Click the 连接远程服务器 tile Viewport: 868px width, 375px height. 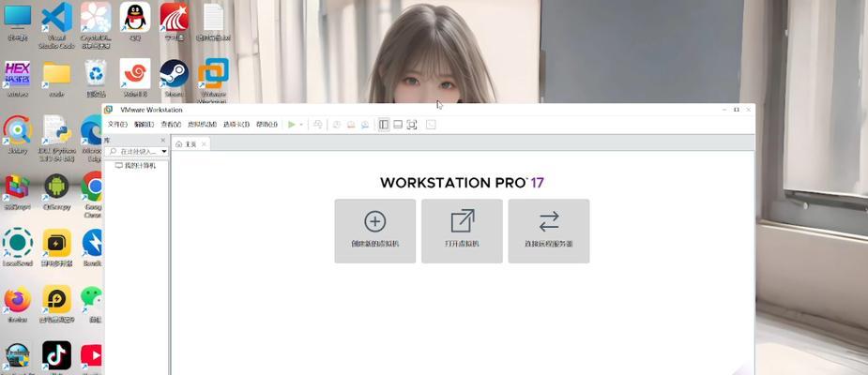pos(549,231)
